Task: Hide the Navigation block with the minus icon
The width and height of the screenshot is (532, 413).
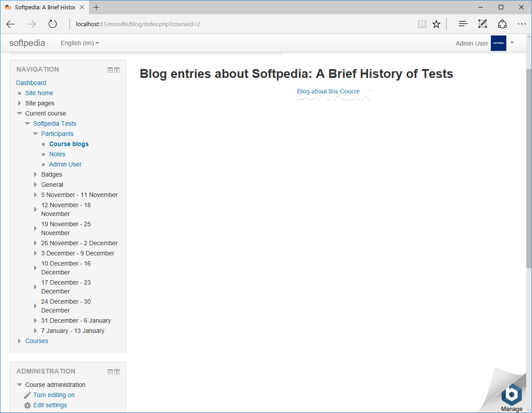Action: (x=110, y=70)
